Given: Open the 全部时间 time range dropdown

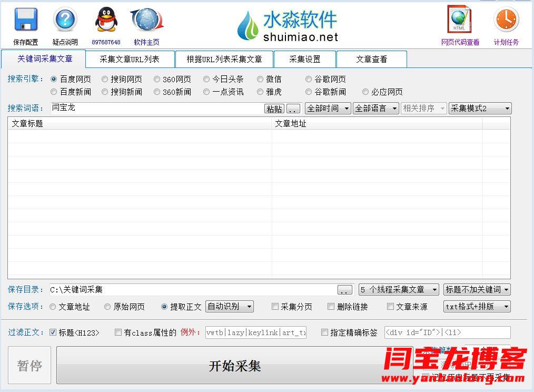Looking at the screenshot, I should (x=328, y=108).
